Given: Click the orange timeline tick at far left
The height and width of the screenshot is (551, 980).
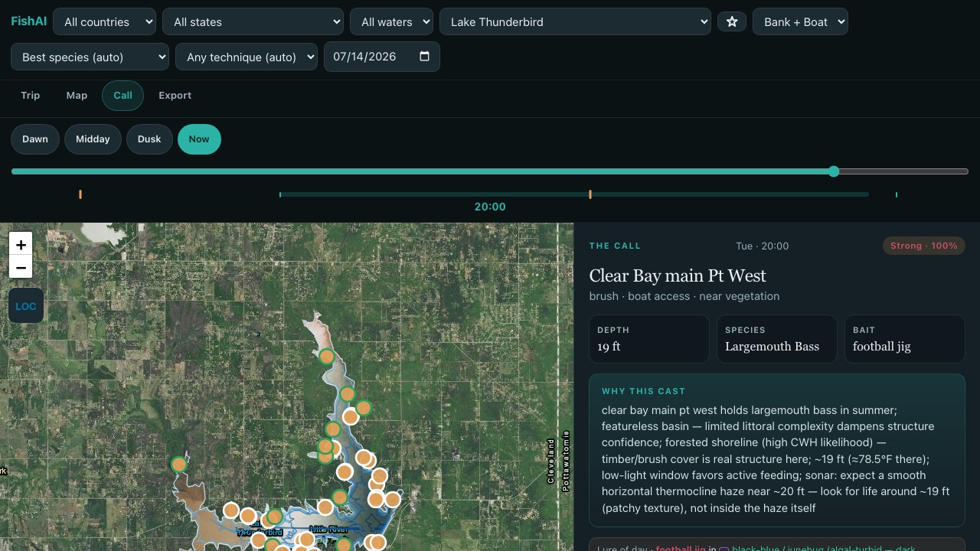Looking at the screenshot, I should click(x=80, y=194).
